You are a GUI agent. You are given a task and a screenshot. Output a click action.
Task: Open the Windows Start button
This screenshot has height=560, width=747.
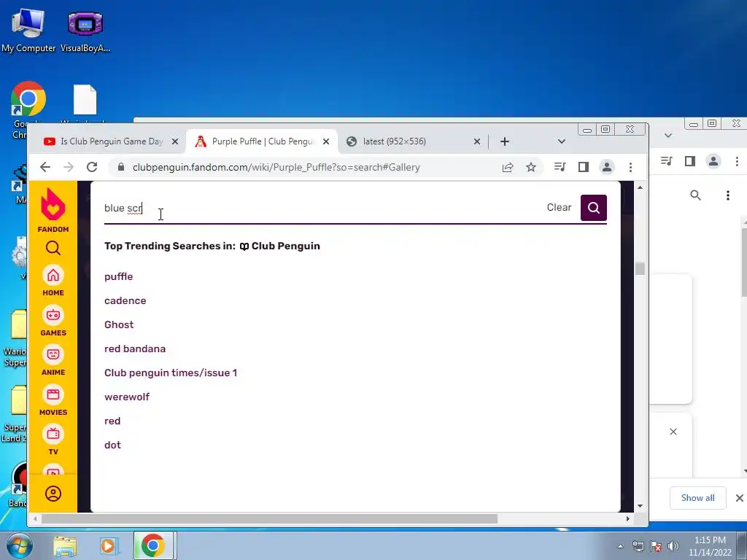(19, 545)
